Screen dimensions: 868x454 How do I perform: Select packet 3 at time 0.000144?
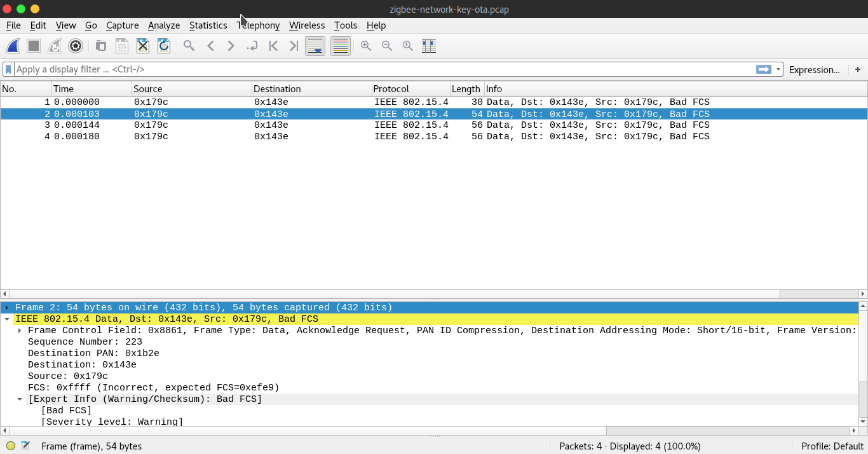[x=433, y=125]
